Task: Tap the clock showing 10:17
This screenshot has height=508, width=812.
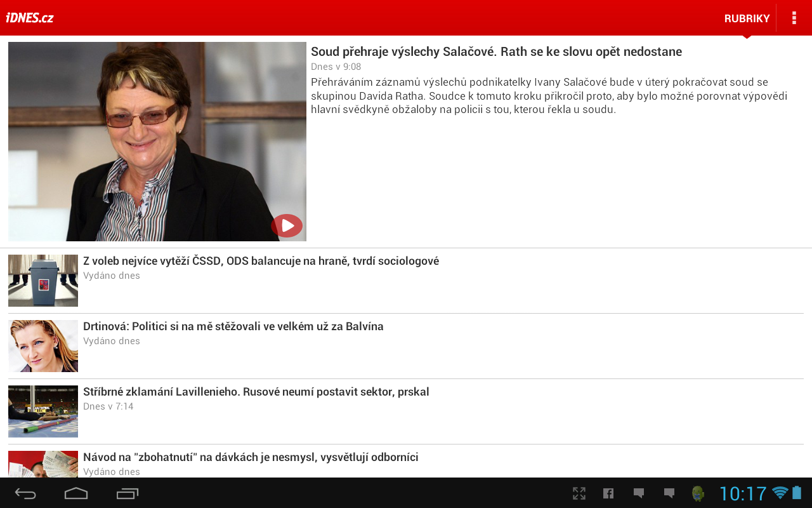Action: coord(743,493)
